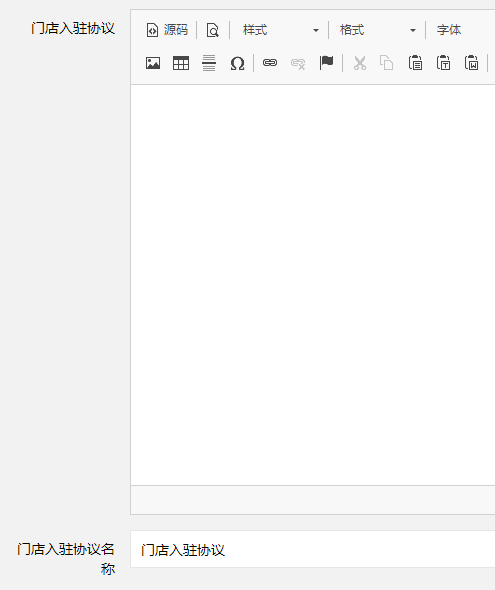Insert a horizontal line
The height and width of the screenshot is (590, 495).
click(x=209, y=63)
